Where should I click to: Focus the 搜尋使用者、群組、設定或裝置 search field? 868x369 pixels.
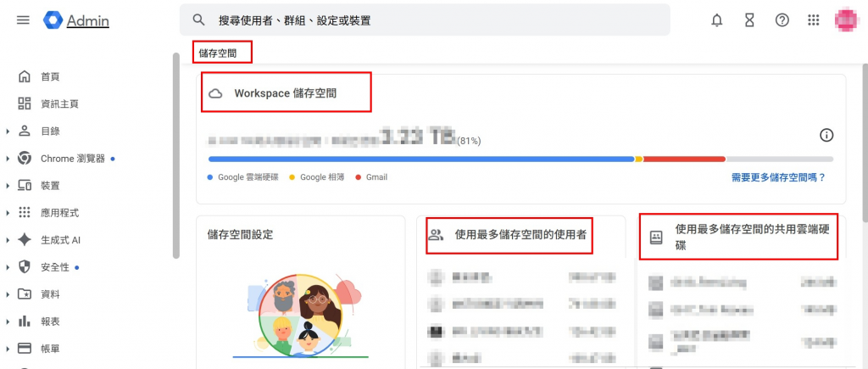[x=425, y=20]
